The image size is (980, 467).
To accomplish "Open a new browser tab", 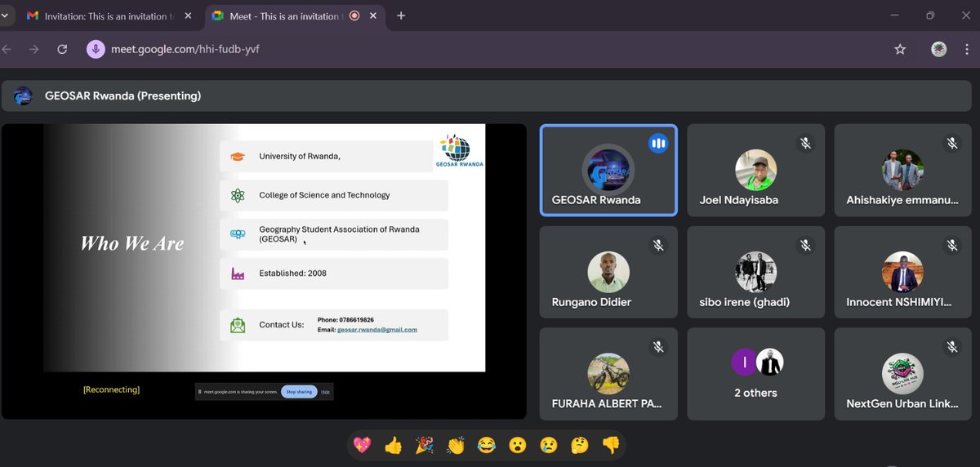I will click(x=401, y=16).
